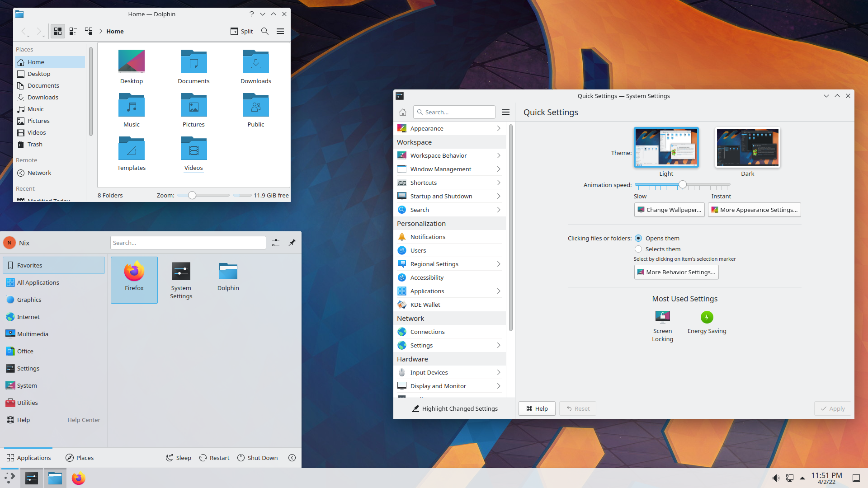Open the Screen Locking settings icon
868x488 pixels.
(662, 317)
